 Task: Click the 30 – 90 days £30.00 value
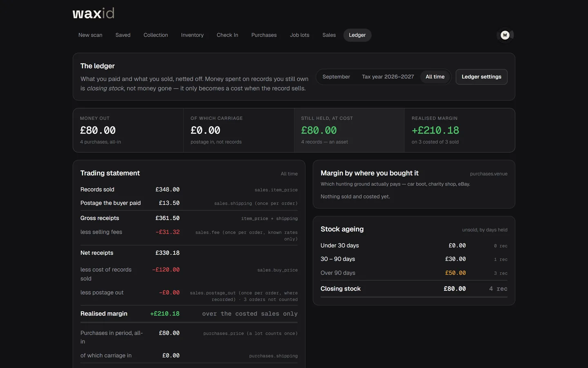coord(455,259)
